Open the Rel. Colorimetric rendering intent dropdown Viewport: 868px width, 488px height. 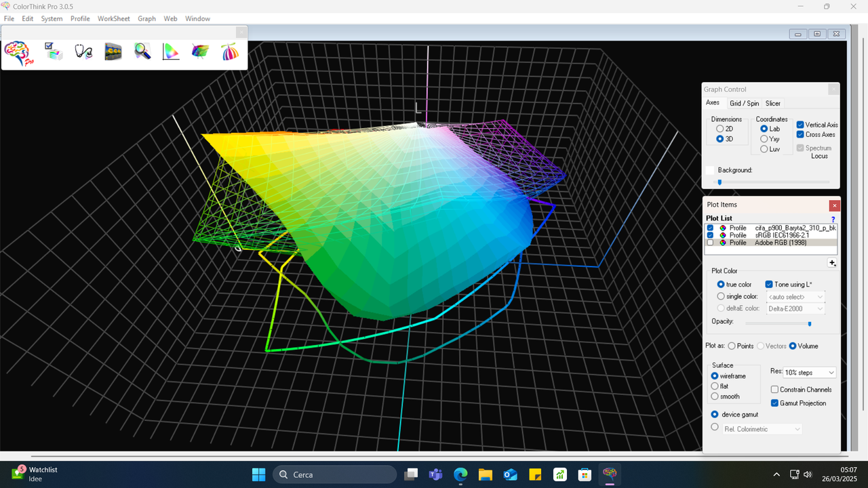(x=762, y=428)
